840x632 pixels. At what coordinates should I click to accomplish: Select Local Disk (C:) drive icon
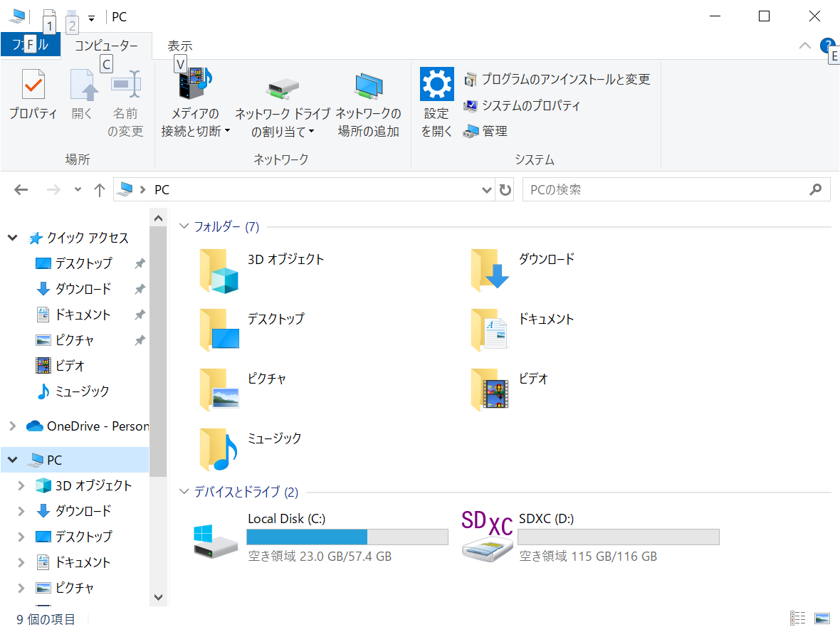click(x=216, y=541)
